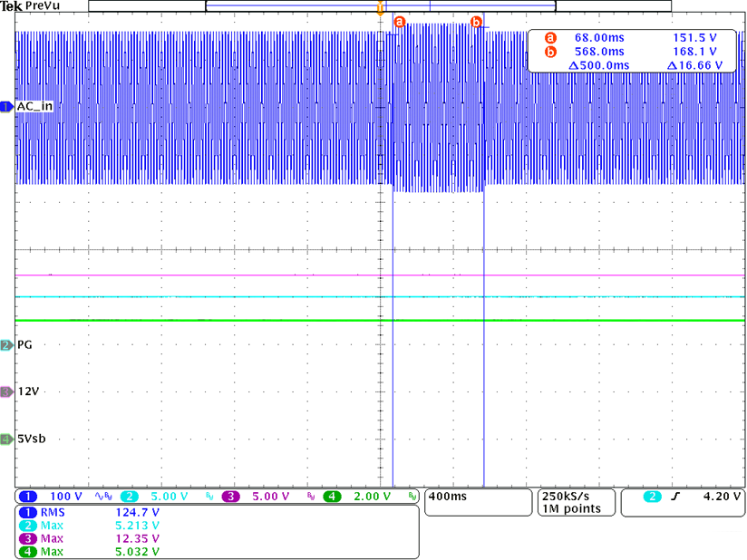
Task: Click the 1M points record length
Action: click(572, 508)
